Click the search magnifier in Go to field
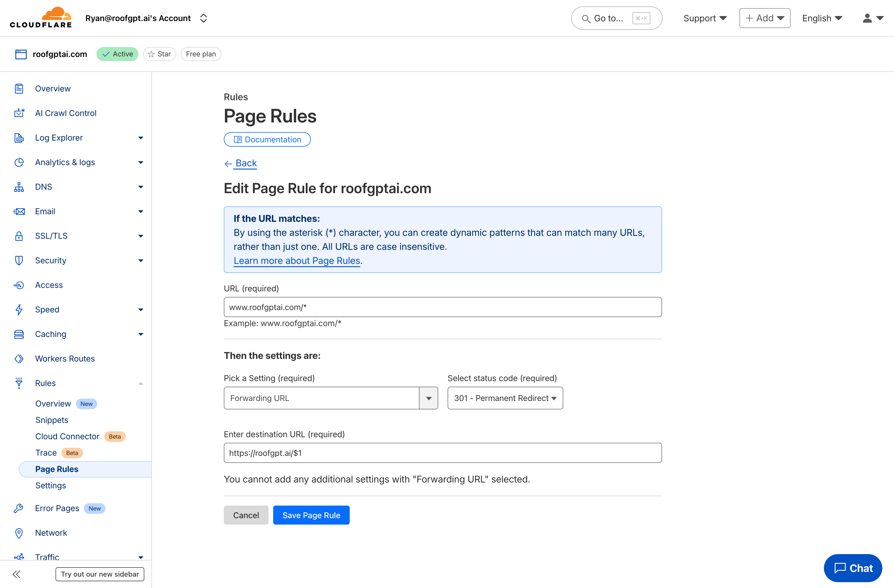This screenshot has width=894, height=588. pyautogui.click(x=586, y=18)
